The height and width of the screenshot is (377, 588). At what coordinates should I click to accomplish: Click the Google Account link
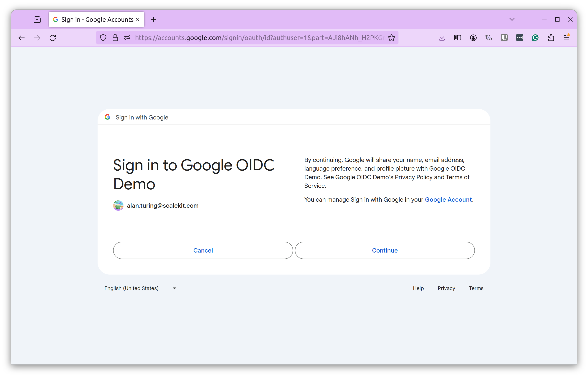[448, 199]
